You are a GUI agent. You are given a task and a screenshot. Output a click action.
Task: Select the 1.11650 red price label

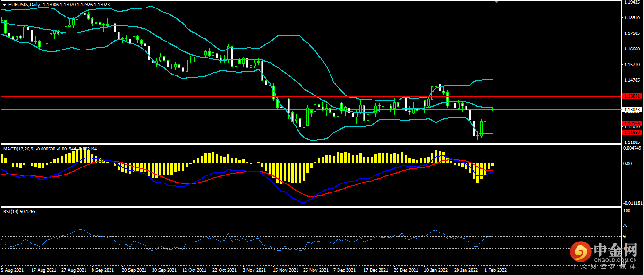632,133
